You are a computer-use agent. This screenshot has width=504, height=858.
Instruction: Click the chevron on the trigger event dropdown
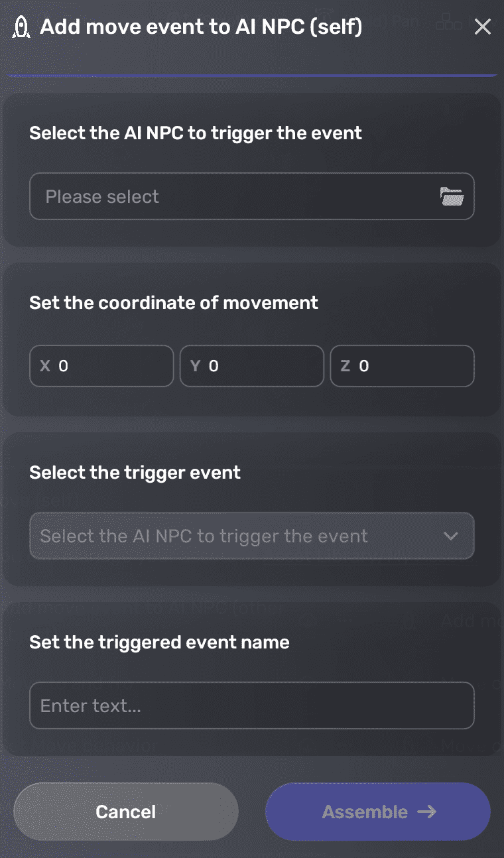452,535
